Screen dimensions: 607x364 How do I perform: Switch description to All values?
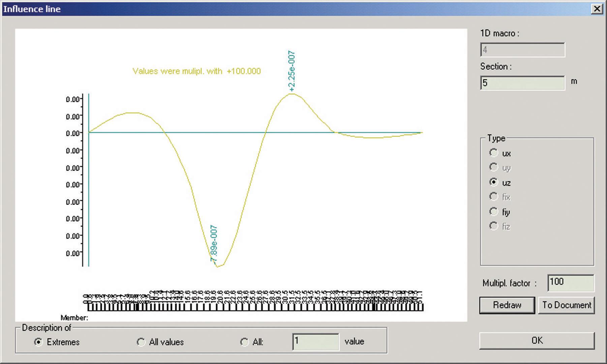point(141,342)
